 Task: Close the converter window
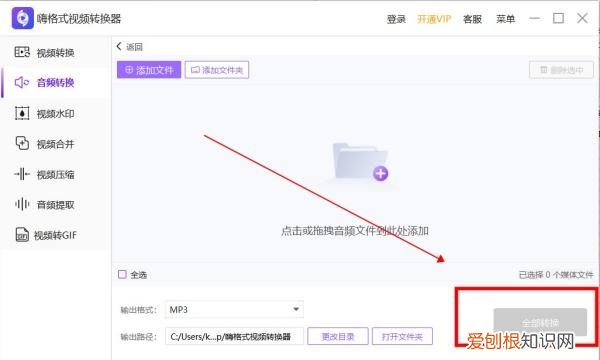point(582,18)
